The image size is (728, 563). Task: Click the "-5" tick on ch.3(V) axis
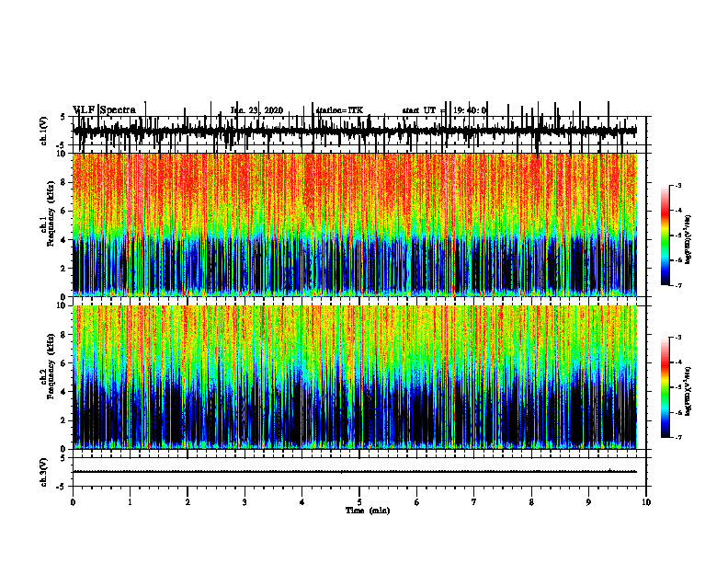pyautogui.click(x=63, y=487)
